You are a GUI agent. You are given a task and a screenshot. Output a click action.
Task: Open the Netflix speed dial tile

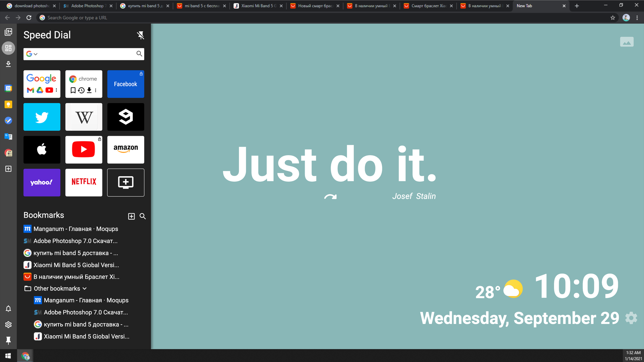click(84, 182)
